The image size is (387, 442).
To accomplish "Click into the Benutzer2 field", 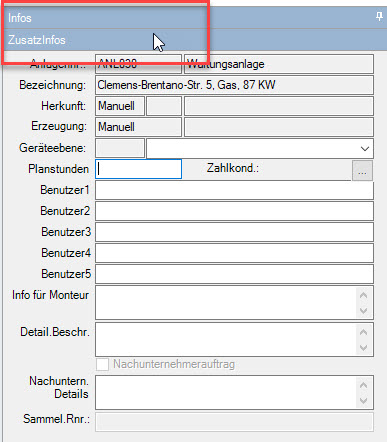I will 234,211.
